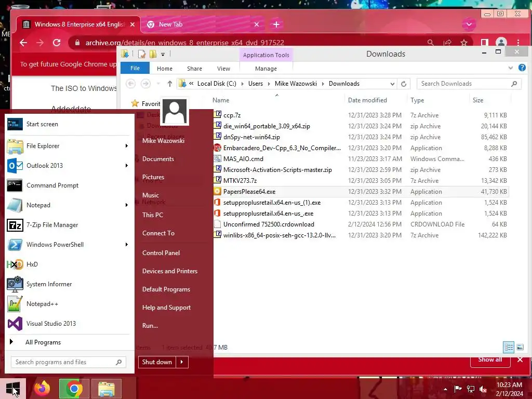Expand Outlook 2013 jump list arrow

127,166
